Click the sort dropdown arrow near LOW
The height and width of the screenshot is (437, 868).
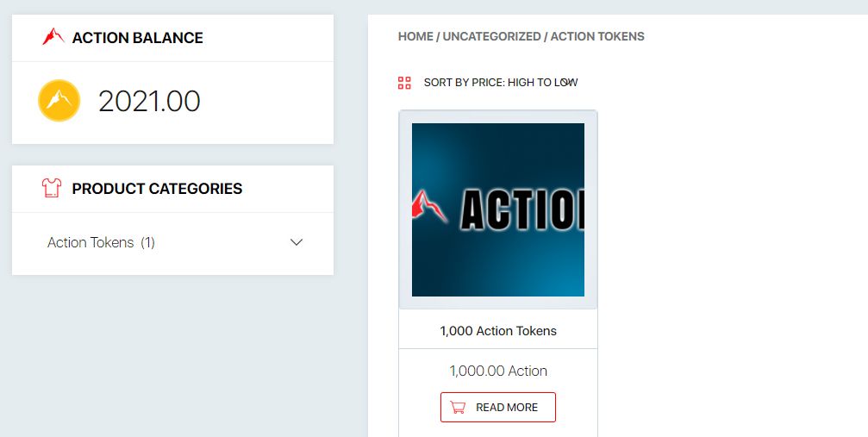pyautogui.click(x=568, y=83)
